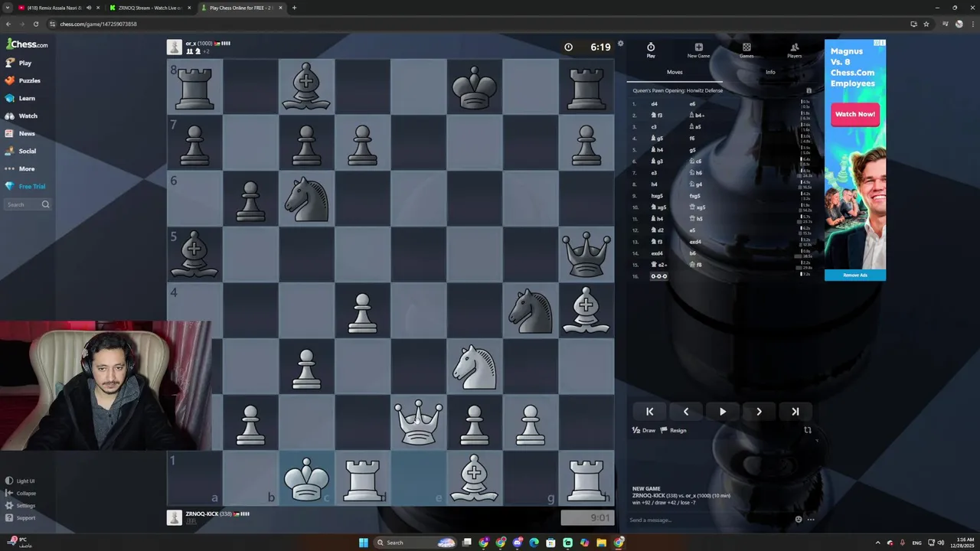Select black's move b4+ in move list
Image resolution: width=980 pixels, height=551 pixels.
(697, 116)
